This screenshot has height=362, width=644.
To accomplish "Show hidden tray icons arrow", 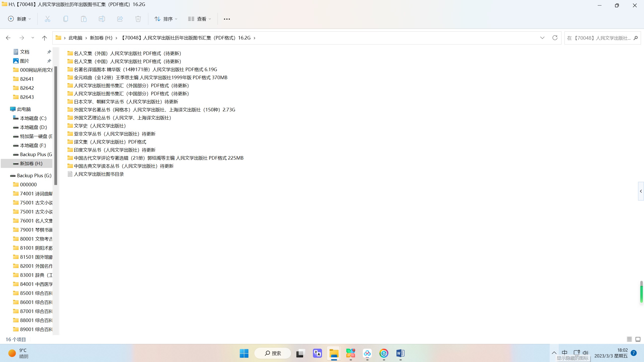I will [x=554, y=353].
